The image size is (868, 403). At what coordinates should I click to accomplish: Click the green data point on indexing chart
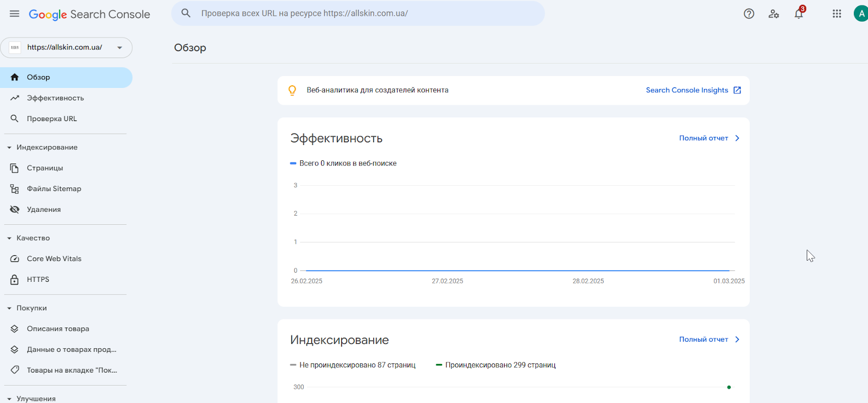click(729, 387)
